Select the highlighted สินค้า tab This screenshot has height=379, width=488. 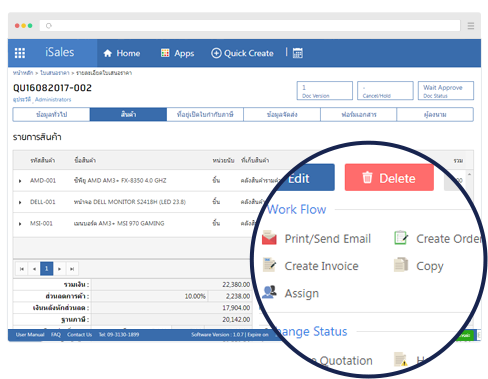[x=128, y=114]
